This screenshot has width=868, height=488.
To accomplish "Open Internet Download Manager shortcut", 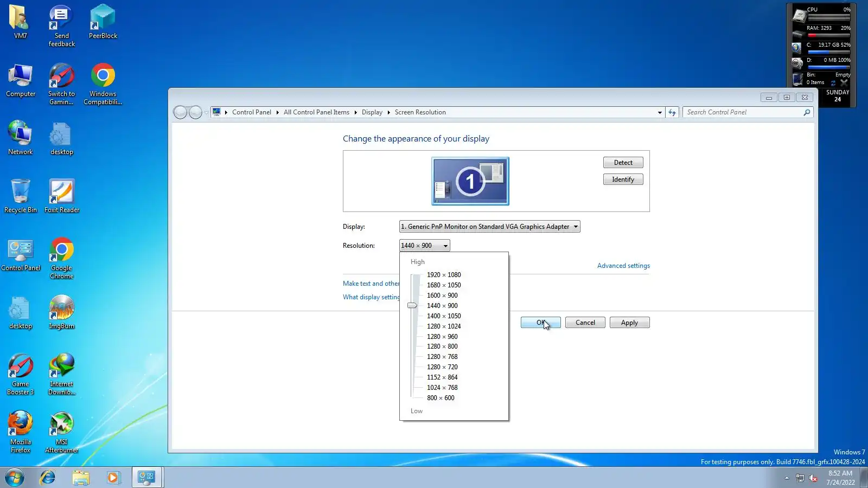I will coord(61,374).
